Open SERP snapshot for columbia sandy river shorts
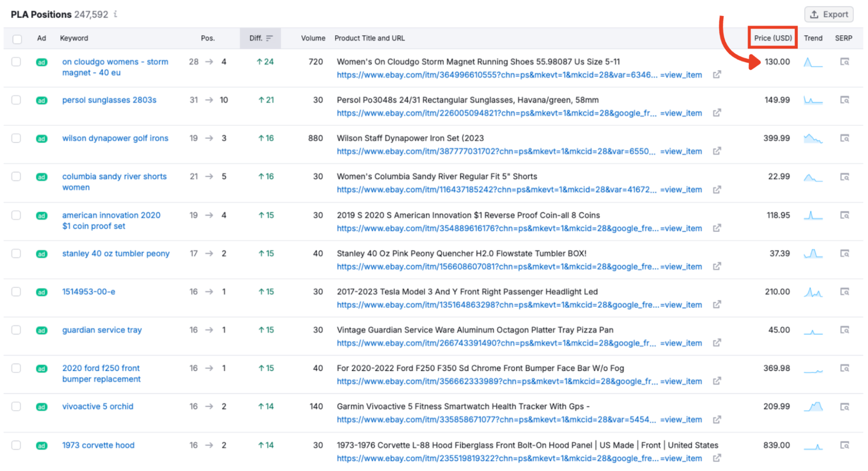Screen dimensions: 868x471 (x=844, y=177)
